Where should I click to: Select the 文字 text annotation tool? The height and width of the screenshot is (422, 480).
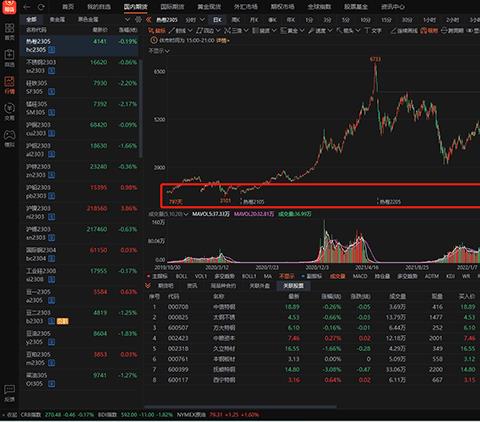tap(373, 31)
